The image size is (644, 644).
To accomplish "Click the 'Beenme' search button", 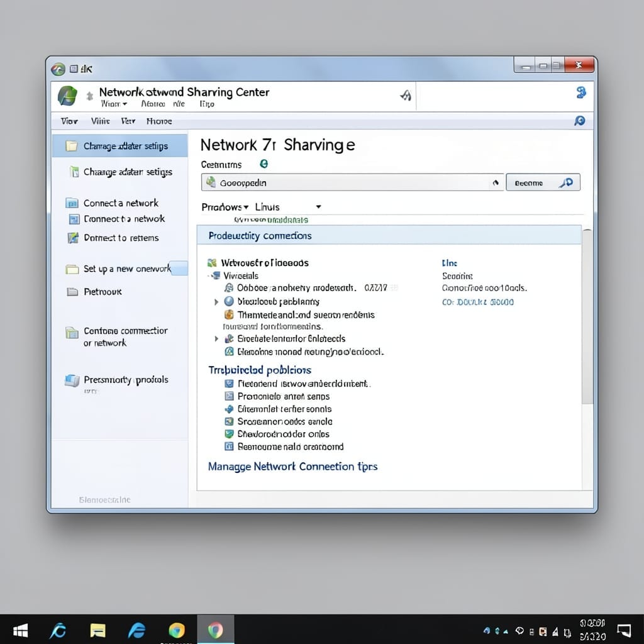I will [x=543, y=182].
